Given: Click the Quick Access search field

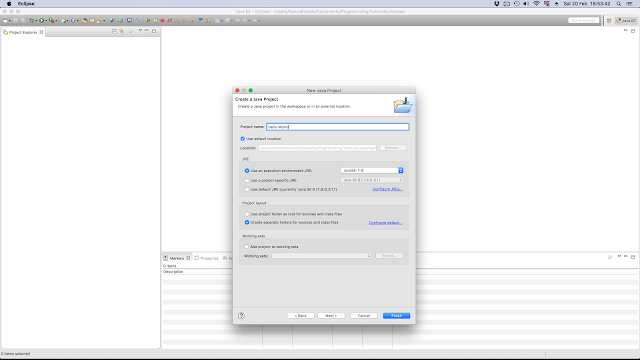Looking at the screenshot, I should coord(583,20).
